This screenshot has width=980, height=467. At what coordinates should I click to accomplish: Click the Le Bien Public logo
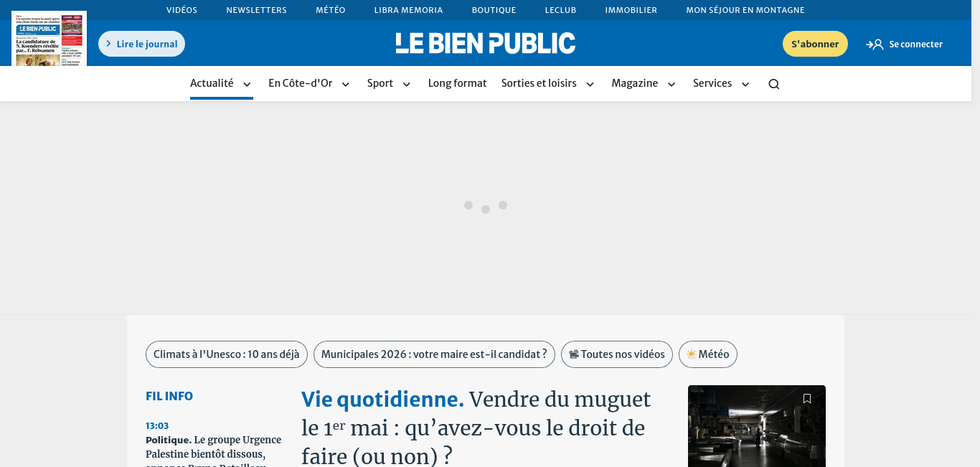486,43
